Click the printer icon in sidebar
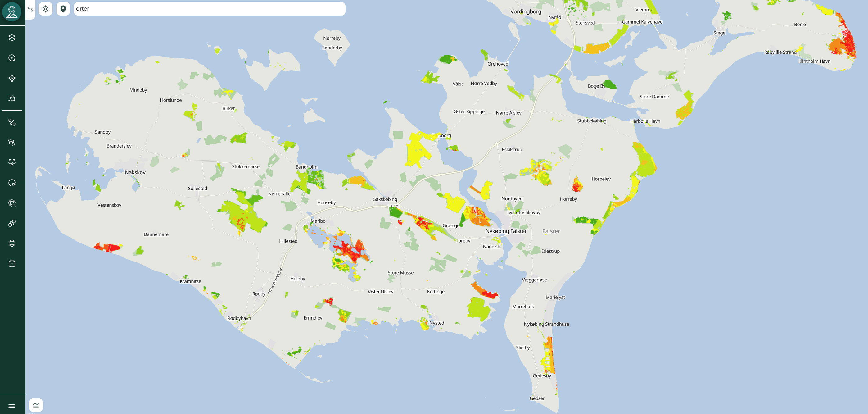Screen dimensions: 868x414 pos(12,243)
